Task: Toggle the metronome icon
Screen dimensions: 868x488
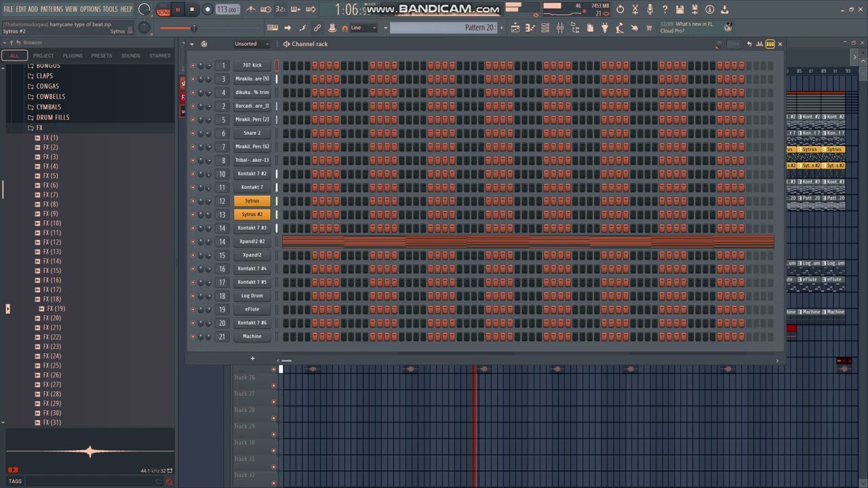Action: click(x=251, y=9)
